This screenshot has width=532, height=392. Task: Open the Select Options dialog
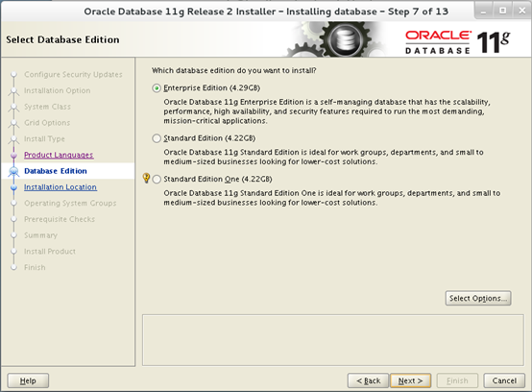point(478,299)
